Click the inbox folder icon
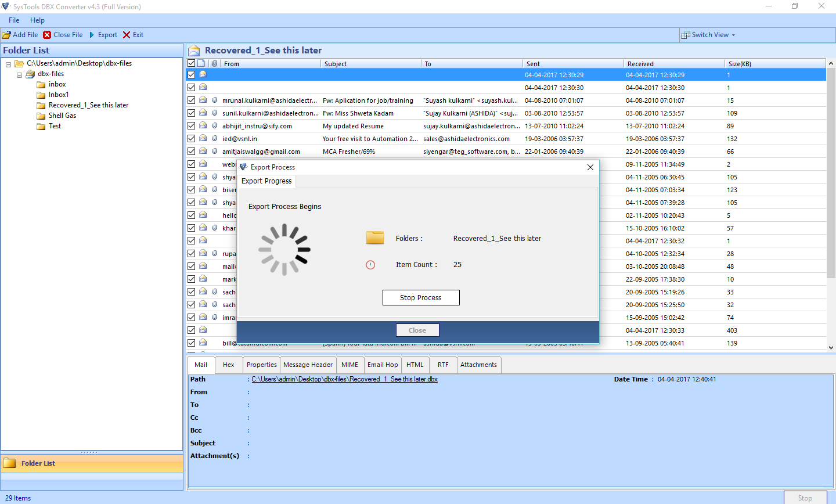The height and width of the screenshot is (504, 836). point(41,85)
